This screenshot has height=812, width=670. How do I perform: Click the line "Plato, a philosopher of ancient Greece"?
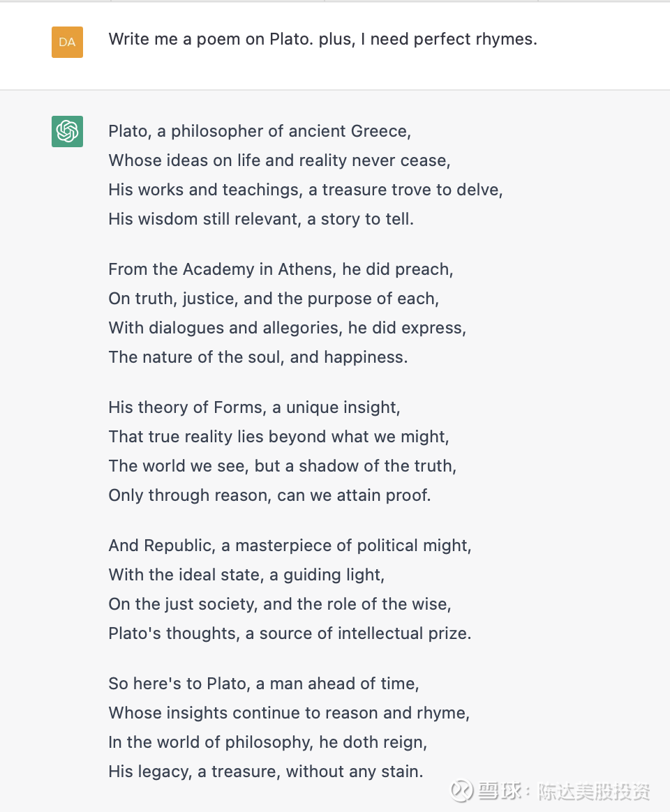point(260,131)
